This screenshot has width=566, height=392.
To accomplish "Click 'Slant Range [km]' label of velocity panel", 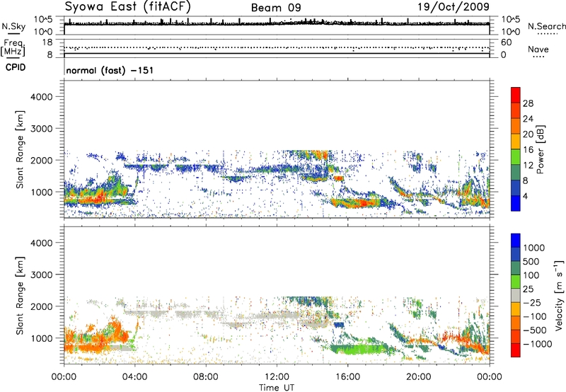I will coord(20,296).
